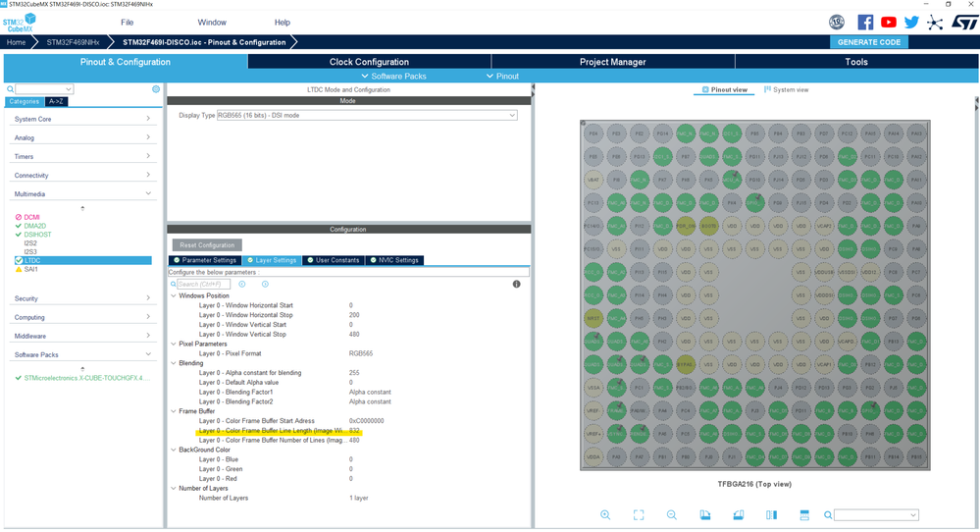This screenshot has width=980, height=532.
Task: Open the Pinout dropdown menu
Action: pyautogui.click(x=502, y=77)
